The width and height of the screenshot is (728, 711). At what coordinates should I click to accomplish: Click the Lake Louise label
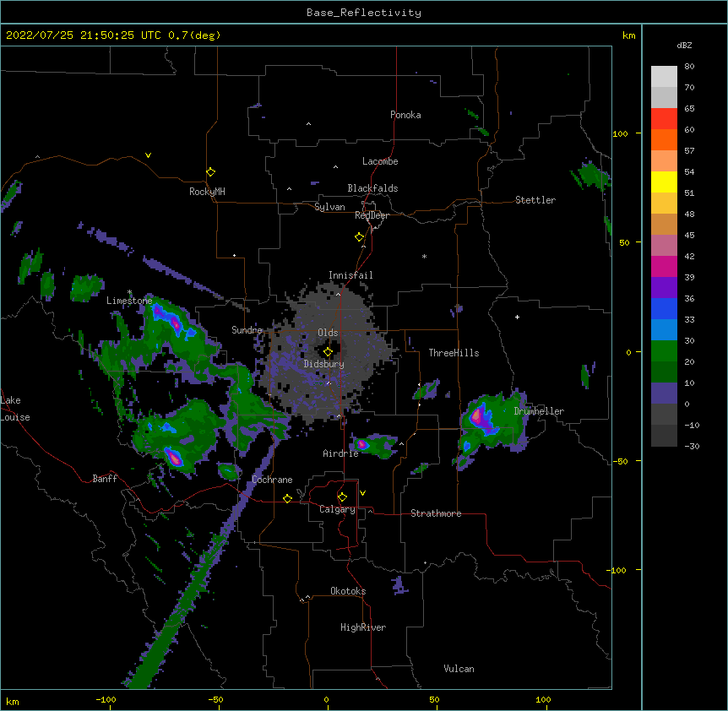pyautogui.click(x=14, y=409)
